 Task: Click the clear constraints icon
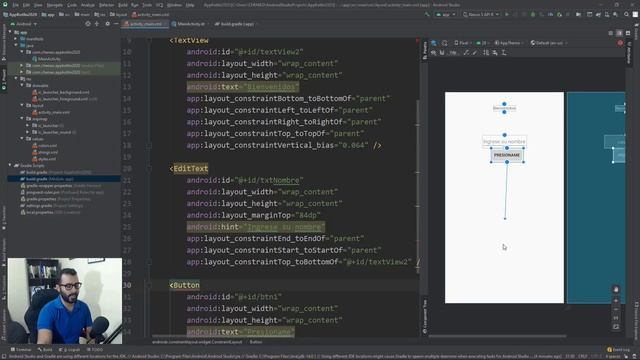466,53
